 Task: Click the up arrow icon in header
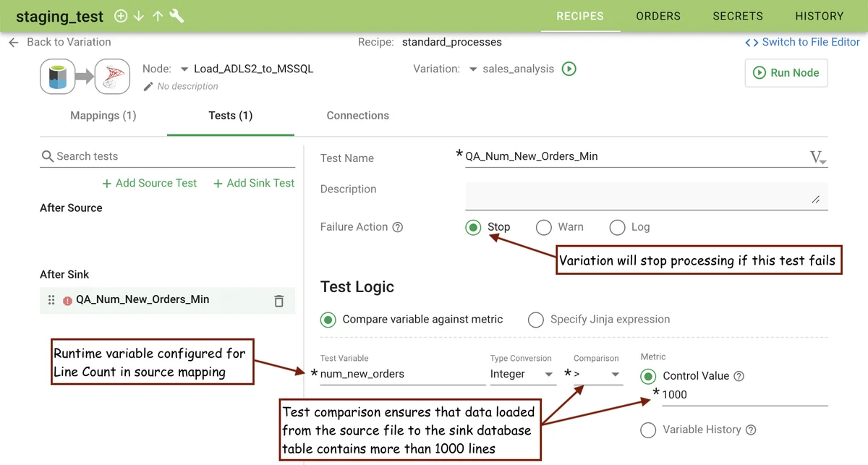(x=157, y=16)
